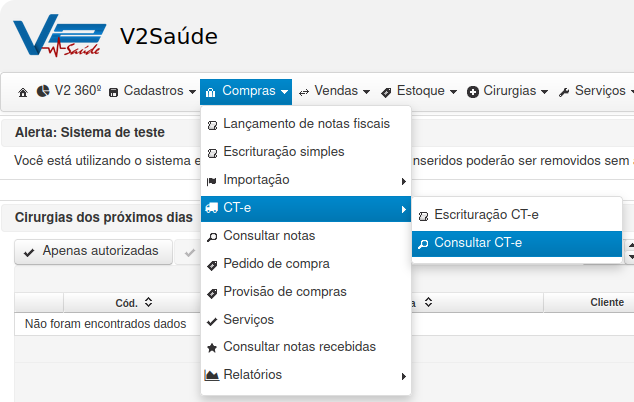Expand the Importação submenu arrow
Screen dimensions: 634x402
403,181
